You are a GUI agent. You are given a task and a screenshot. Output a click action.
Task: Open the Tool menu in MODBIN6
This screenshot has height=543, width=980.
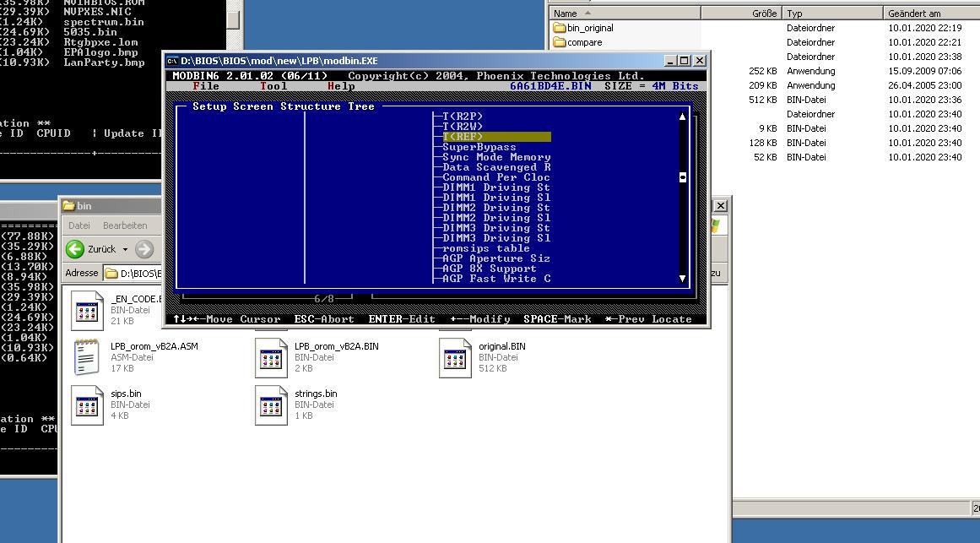click(273, 85)
